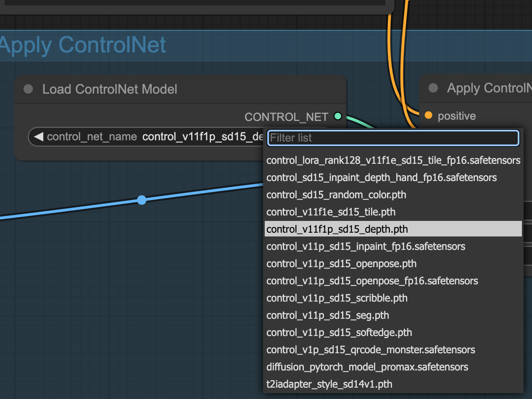The width and height of the screenshot is (532, 399).
Task: Select control_sd15_inpaint_depth_hand_fp16.safetensors
Action: point(381,178)
